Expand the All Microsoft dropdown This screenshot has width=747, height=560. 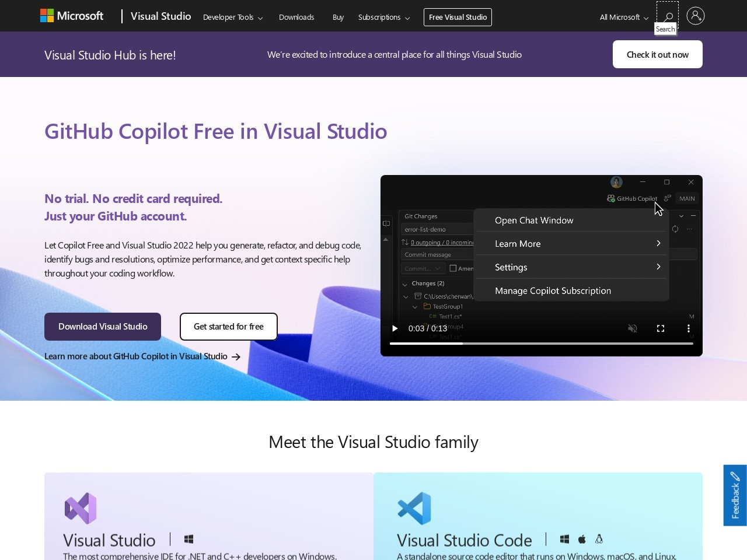[x=624, y=17]
